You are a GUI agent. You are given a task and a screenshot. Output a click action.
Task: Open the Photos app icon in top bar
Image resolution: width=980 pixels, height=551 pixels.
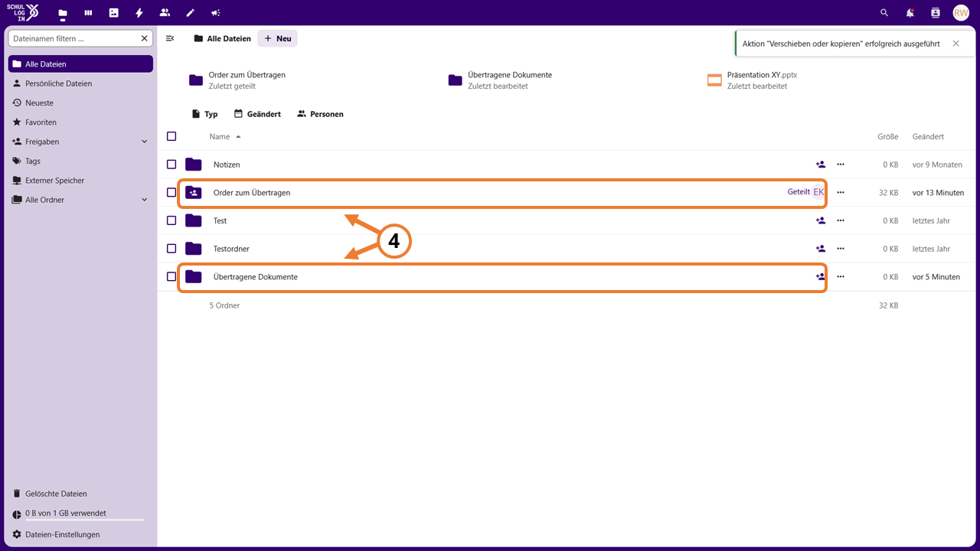tap(113, 13)
